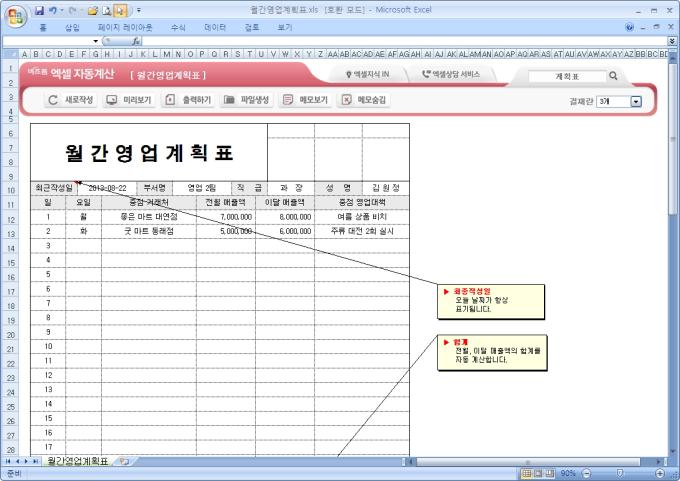Open the 결재란 combo box dropdown

click(x=636, y=101)
